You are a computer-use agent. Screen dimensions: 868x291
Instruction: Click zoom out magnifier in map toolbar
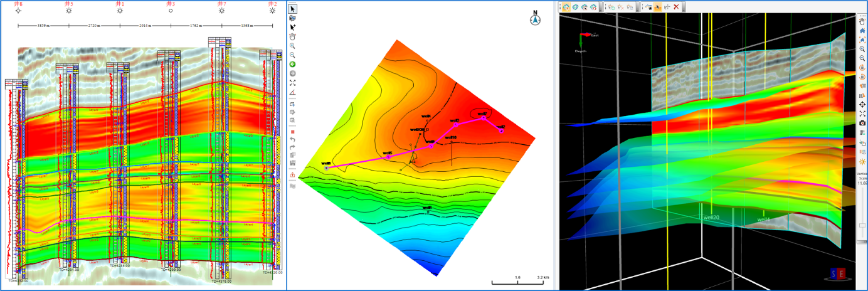pos(293,55)
